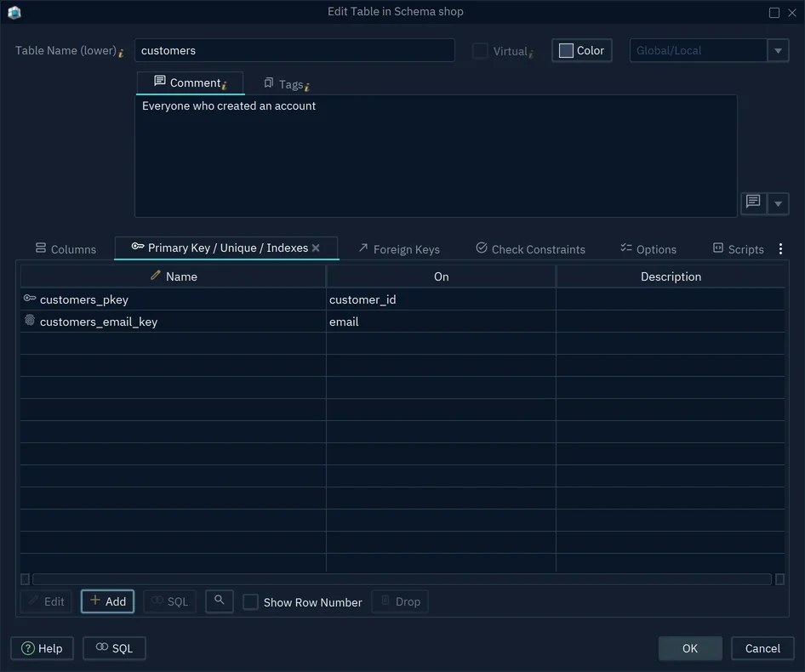Open the Options tab
805x672 pixels.
[648, 249]
